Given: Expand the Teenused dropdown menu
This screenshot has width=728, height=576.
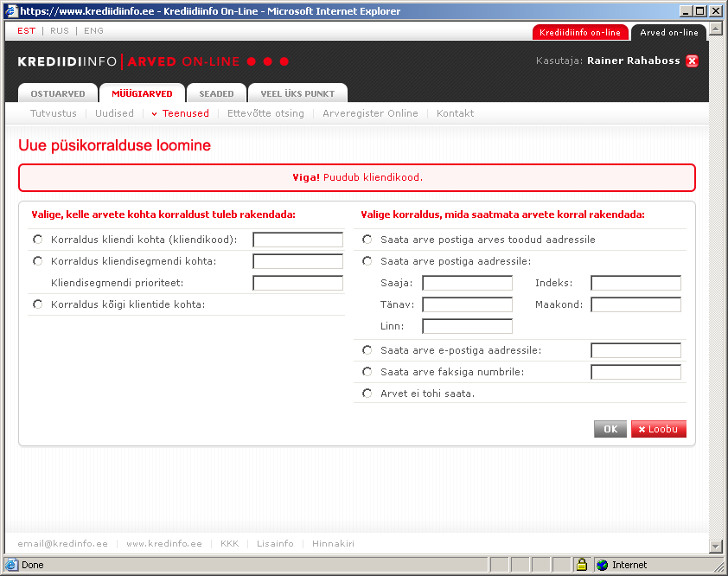Looking at the screenshot, I should (x=181, y=113).
